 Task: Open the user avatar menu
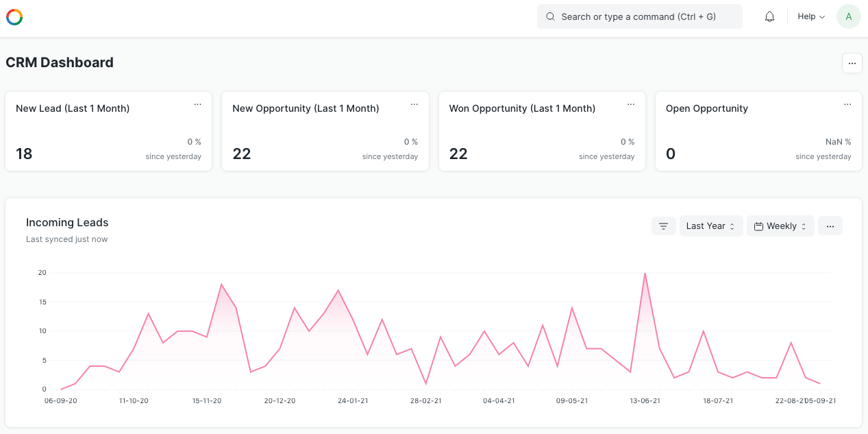[x=848, y=16]
